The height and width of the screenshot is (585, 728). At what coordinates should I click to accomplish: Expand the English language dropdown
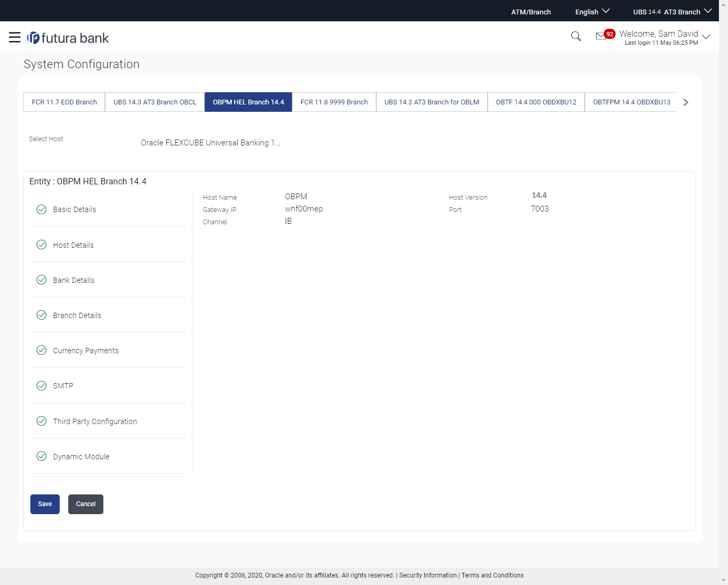pos(592,12)
